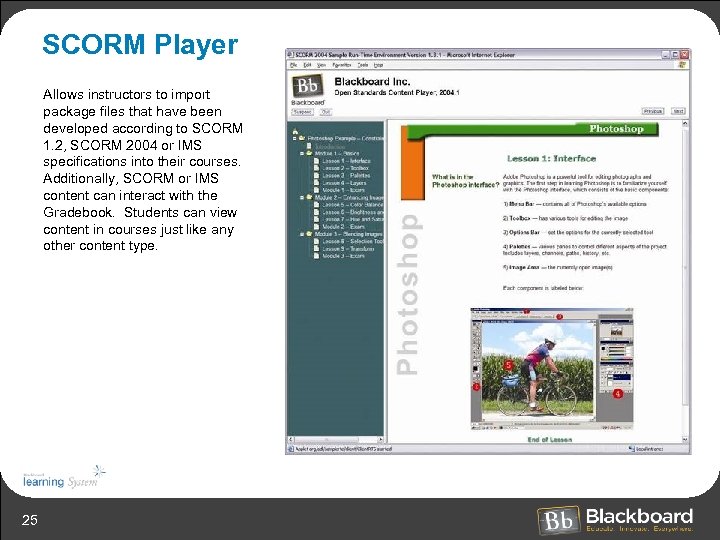Open Module 3 – Exam in the tree
Image resolution: width=720 pixels, height=540 pixels.
(x=343, y=256)
